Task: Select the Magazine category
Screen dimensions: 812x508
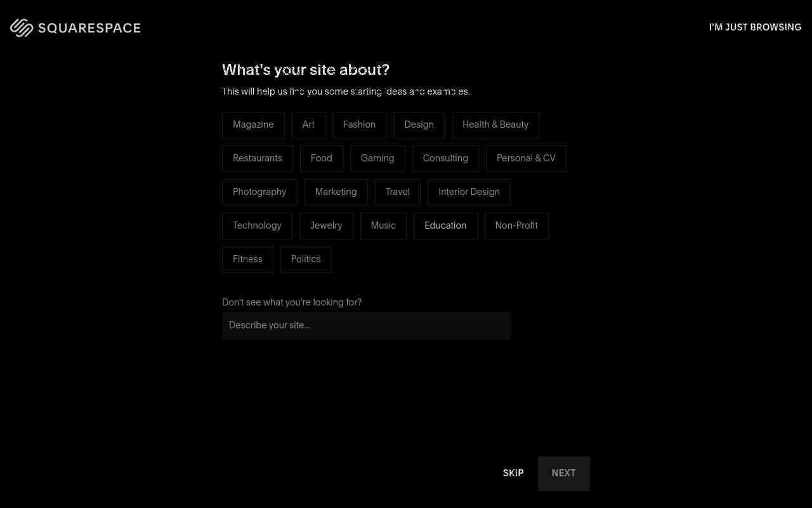Action: point(253,125)
